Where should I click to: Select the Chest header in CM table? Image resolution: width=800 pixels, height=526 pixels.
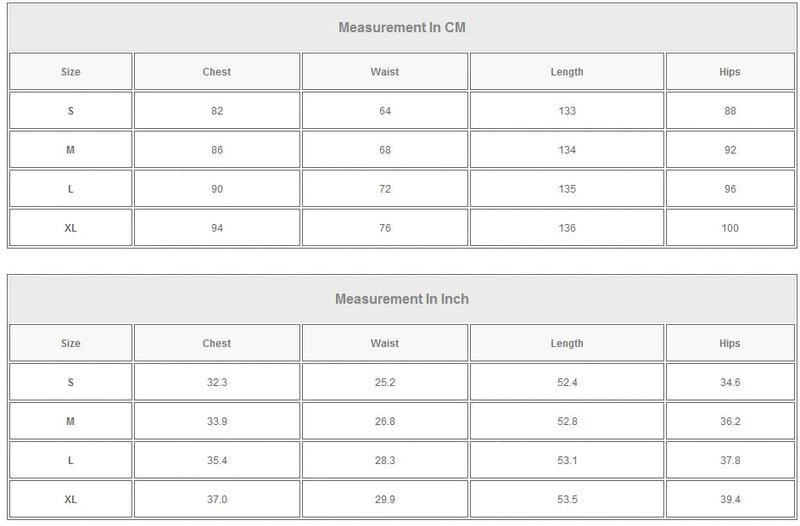coord(217,72)
